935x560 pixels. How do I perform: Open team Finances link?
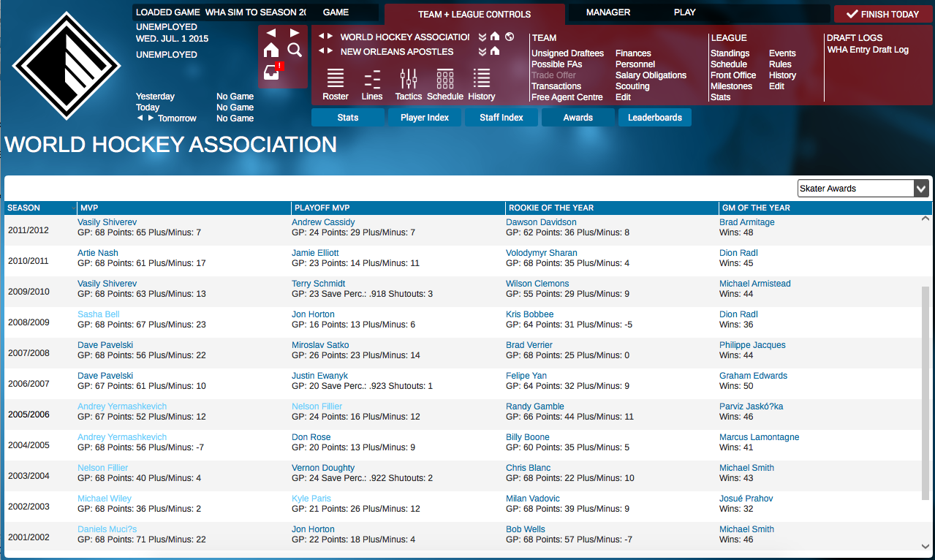633,53
